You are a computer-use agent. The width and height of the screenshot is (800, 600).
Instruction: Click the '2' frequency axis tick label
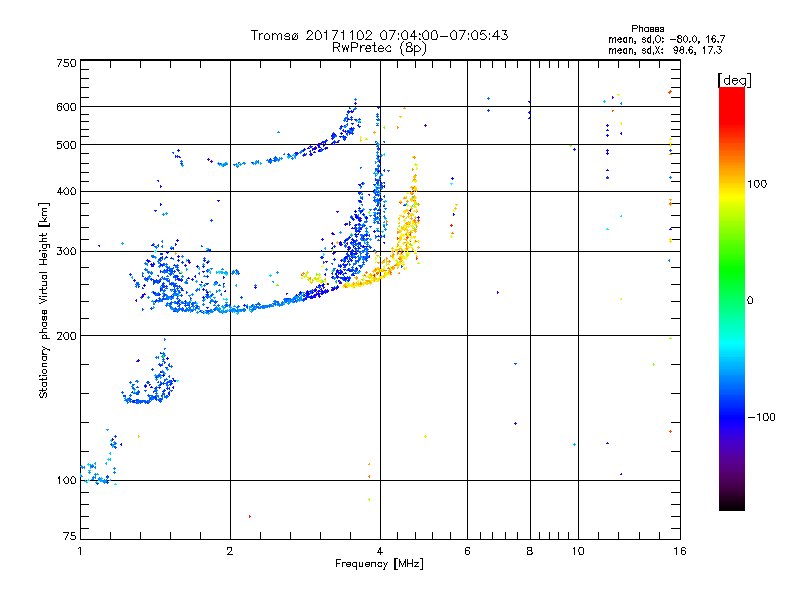pyautogui.click(x=230, y=551)
